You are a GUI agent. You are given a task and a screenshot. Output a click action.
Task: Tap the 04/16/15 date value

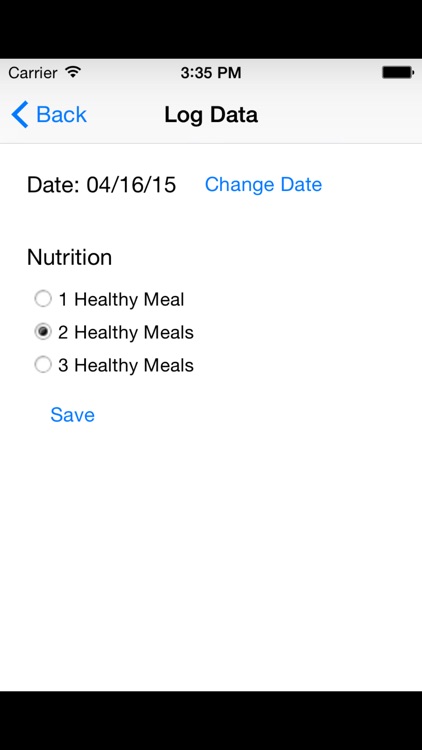pos(131,185)
